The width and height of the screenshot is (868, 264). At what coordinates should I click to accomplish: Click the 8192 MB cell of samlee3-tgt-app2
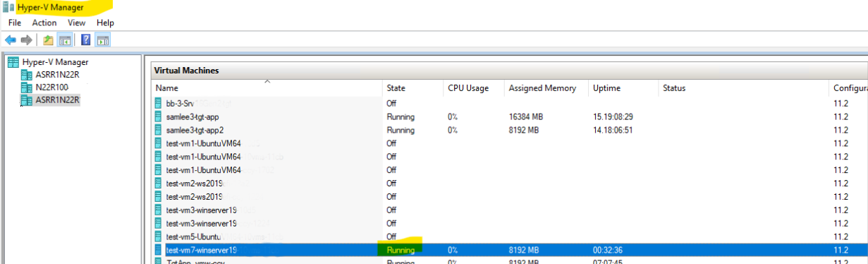[x=524, y=130]
